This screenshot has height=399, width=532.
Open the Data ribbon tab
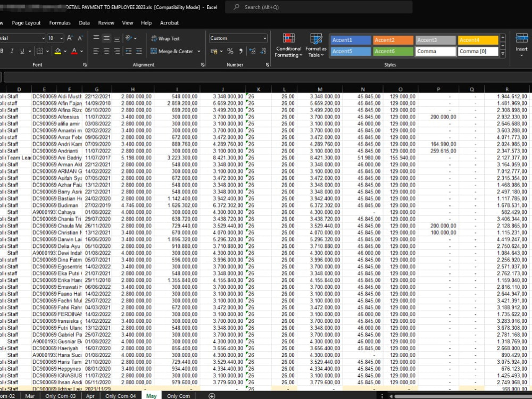84,23
